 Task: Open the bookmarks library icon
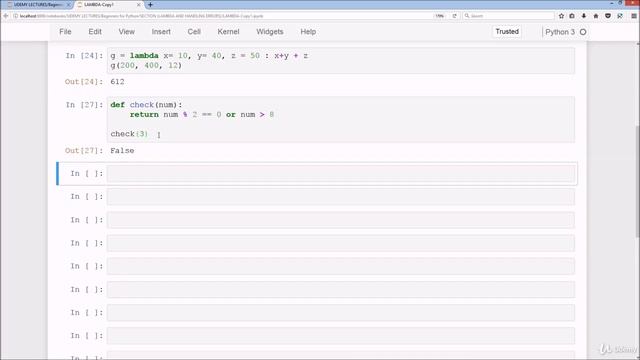click(572, 16)
